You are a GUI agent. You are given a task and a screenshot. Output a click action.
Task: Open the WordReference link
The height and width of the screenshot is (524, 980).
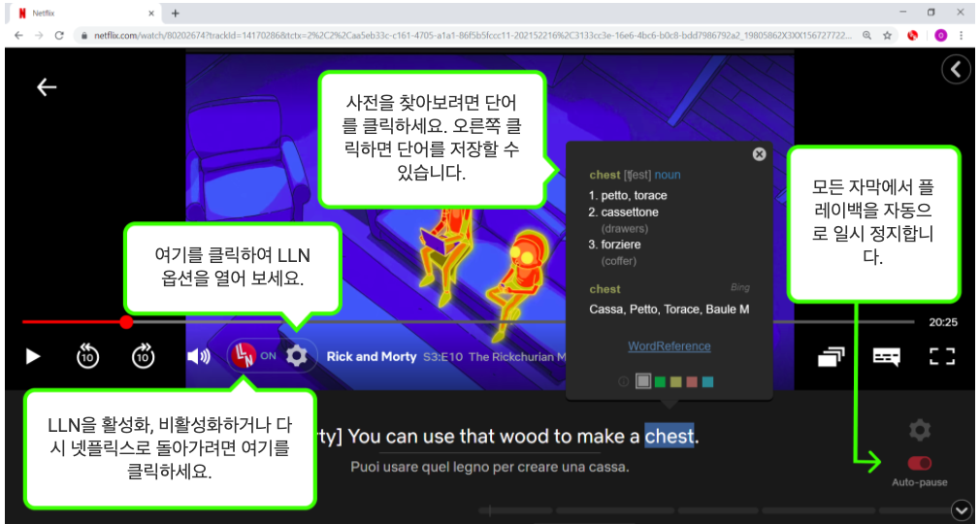click(x=669, y=345)
